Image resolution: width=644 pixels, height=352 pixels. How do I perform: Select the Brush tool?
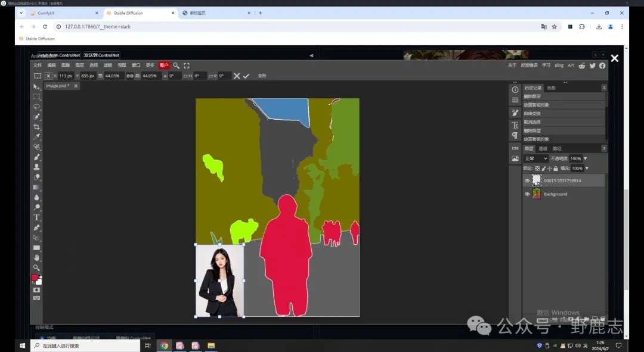pos(36,157)
